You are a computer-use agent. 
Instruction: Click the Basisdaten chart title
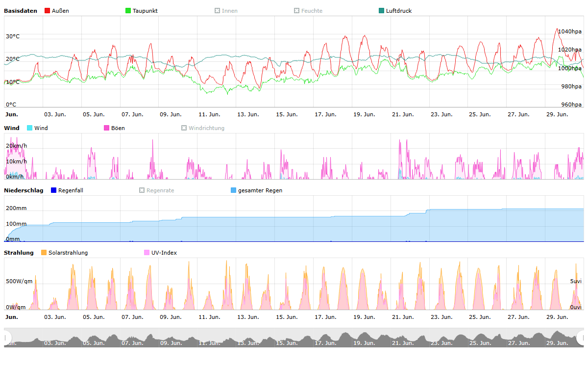point(21,11)
